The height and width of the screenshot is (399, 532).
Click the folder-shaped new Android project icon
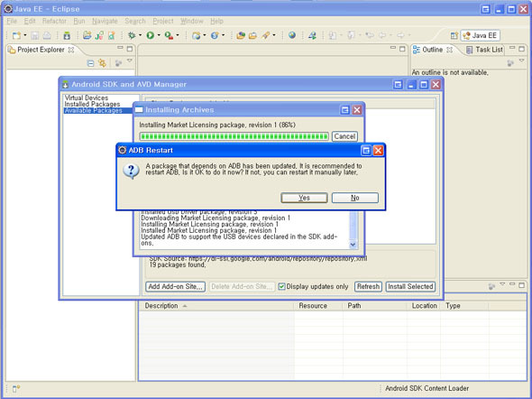[87, 35]
